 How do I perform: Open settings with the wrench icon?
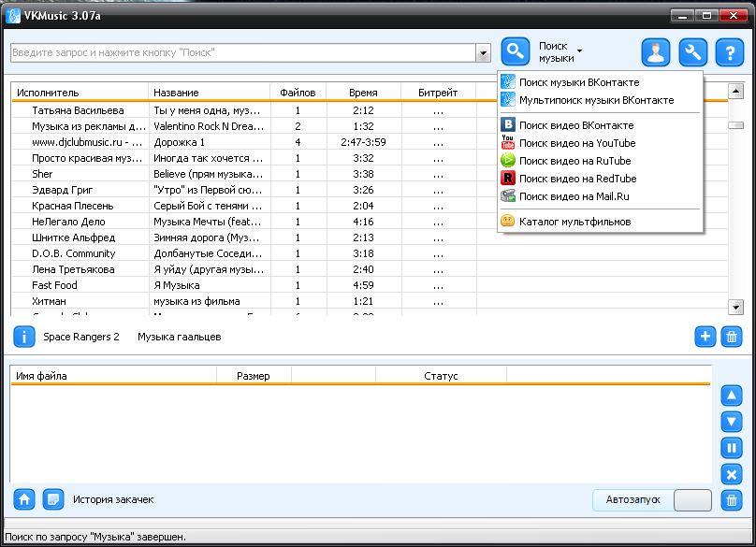692,52
